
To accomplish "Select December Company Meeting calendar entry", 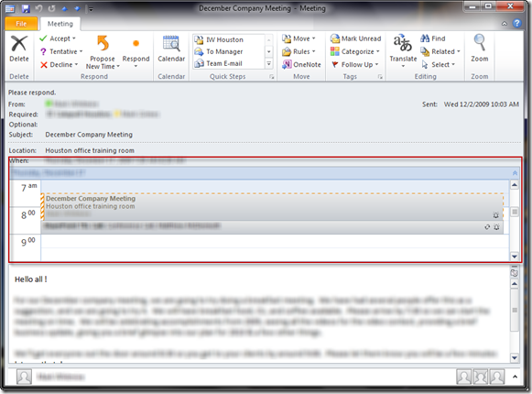I will pyautogui.click(x=271, y=207).
